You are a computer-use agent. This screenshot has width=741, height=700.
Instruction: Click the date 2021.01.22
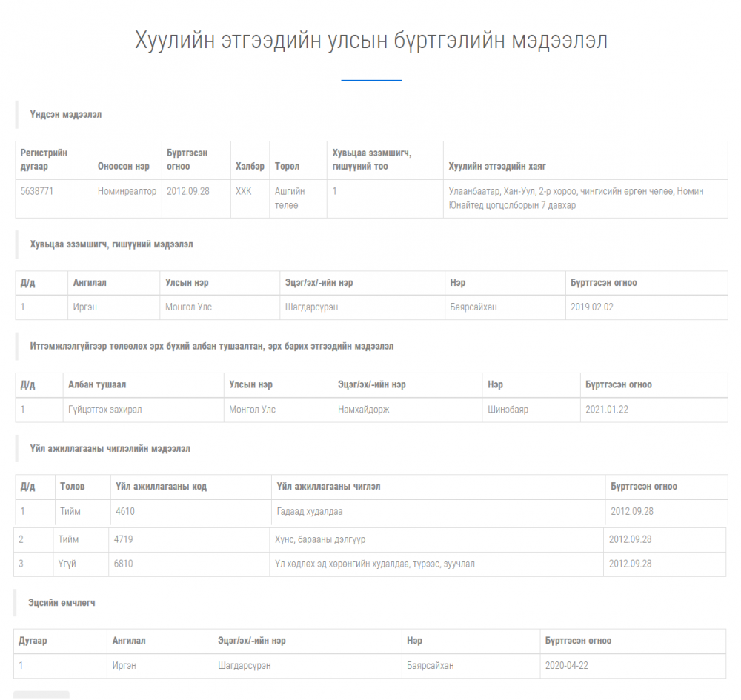click(607, 410)
